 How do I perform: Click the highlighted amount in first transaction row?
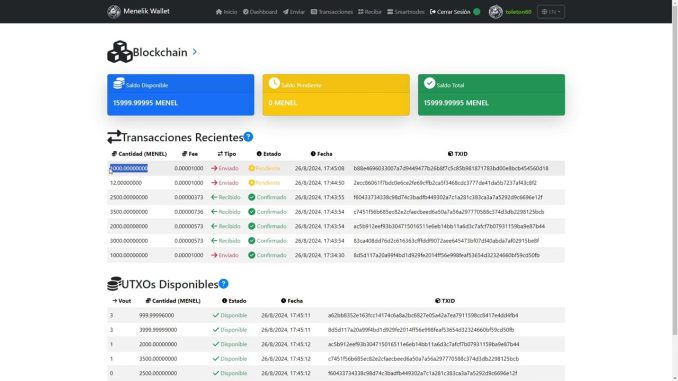[x=128, y=168]
